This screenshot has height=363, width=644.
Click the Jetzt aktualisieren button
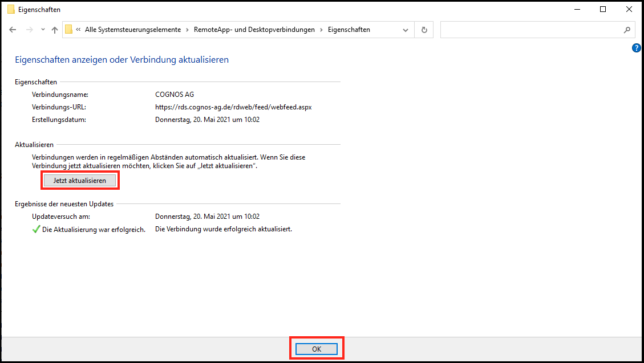[80, 181]
